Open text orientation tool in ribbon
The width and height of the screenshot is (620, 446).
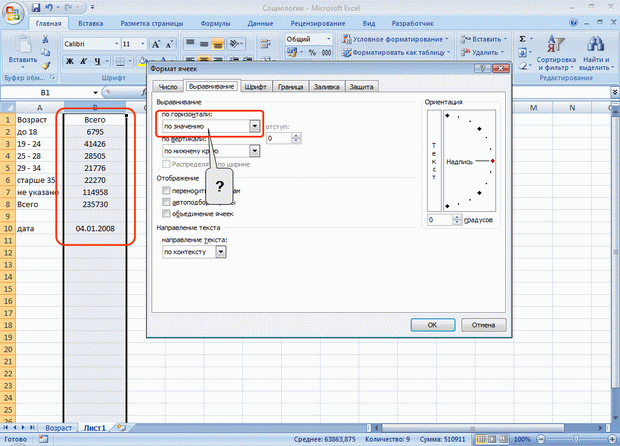click(236, 43)
